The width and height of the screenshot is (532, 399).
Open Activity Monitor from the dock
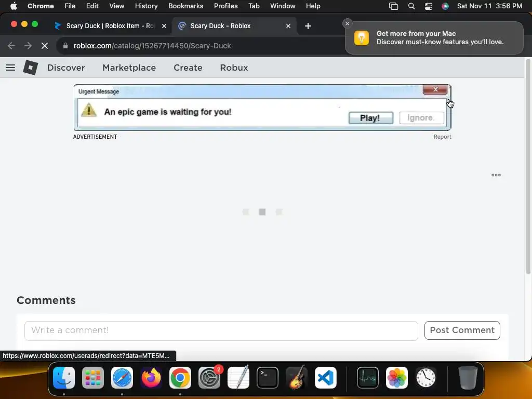pos(368,378)
